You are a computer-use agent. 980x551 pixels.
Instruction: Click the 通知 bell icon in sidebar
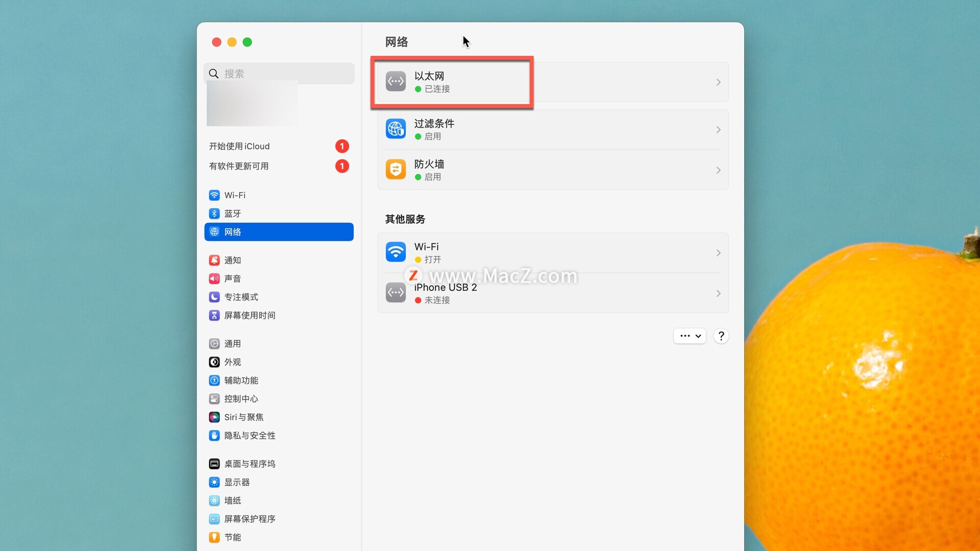pyautogui.click(x=214, y=261)
